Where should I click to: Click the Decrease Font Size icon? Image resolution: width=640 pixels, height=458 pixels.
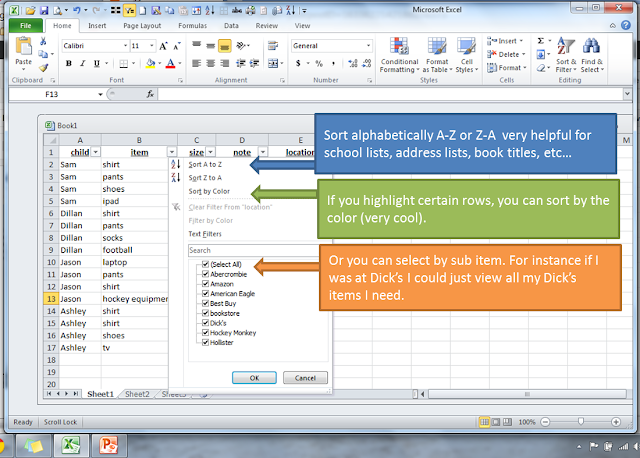pyautogui.click(x=177, y=46)
